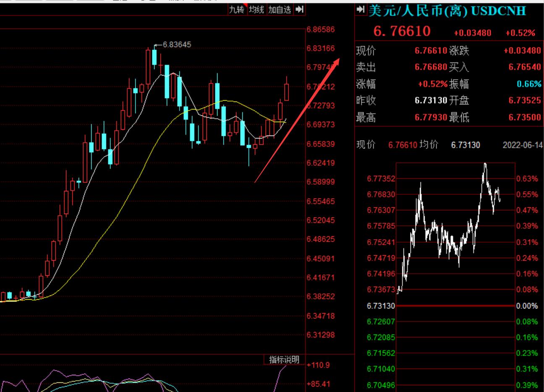The image size is (544, 392).
Task: Click the K-line axis label 6.34718
Action: [321, 316]
